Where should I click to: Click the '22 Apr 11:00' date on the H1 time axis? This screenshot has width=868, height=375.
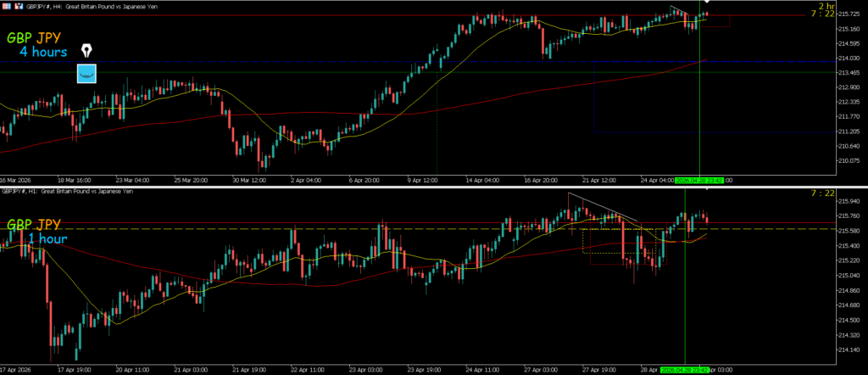309,369
